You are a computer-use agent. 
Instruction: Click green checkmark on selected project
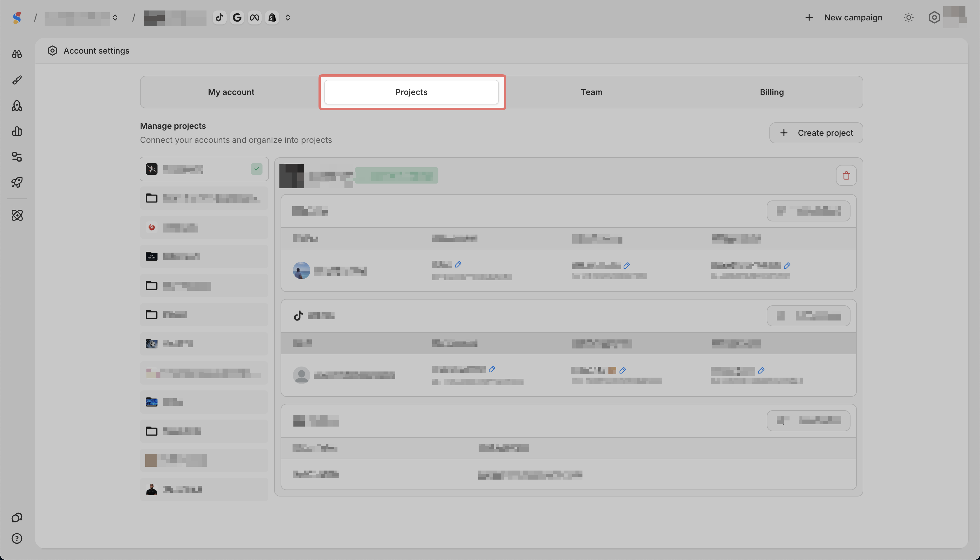click(256, 169)
